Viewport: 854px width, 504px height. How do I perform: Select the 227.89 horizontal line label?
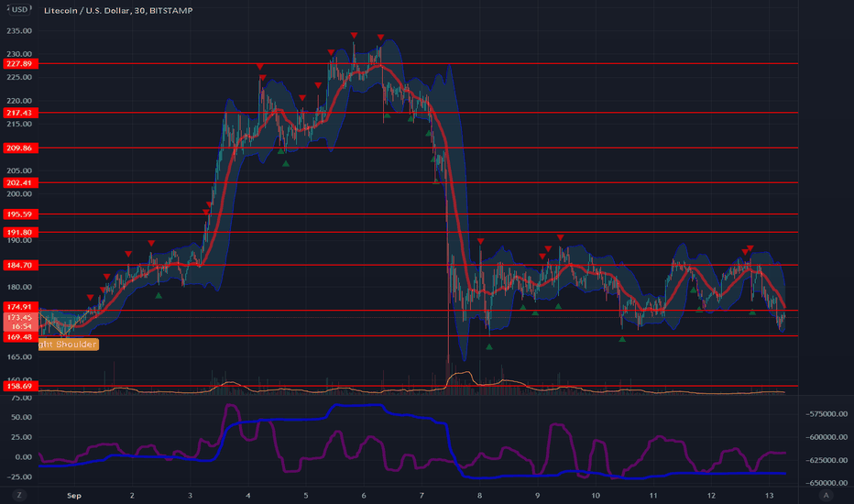(19, 64)
